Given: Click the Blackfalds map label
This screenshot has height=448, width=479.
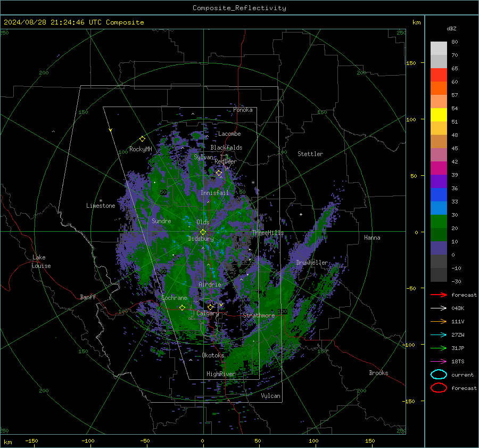Looking at the screenshot, I should pos(226,148).
